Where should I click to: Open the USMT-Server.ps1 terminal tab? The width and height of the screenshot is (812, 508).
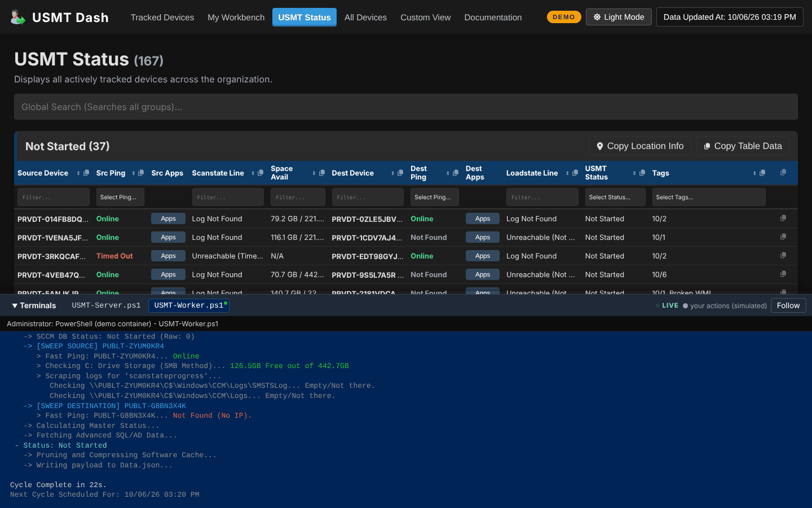pos(106,305)
